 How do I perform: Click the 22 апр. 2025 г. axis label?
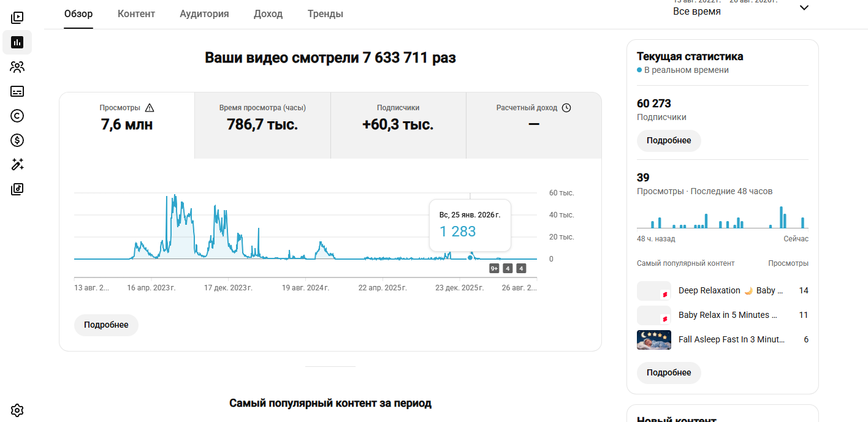tap(383, 287)
